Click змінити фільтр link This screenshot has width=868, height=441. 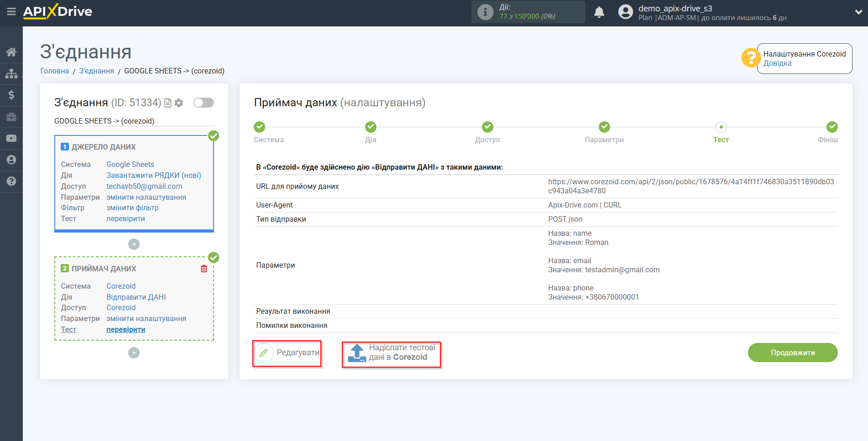(x=132, y=208)
